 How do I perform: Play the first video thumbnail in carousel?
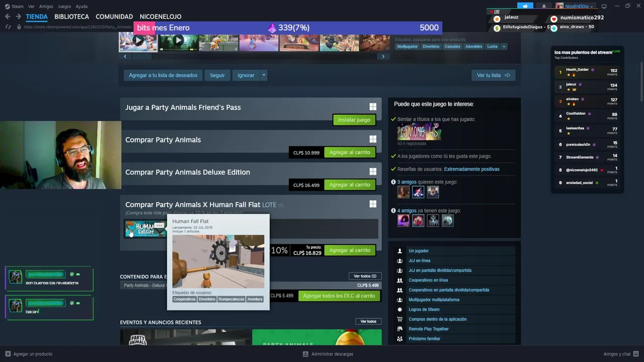coord(138,41)
